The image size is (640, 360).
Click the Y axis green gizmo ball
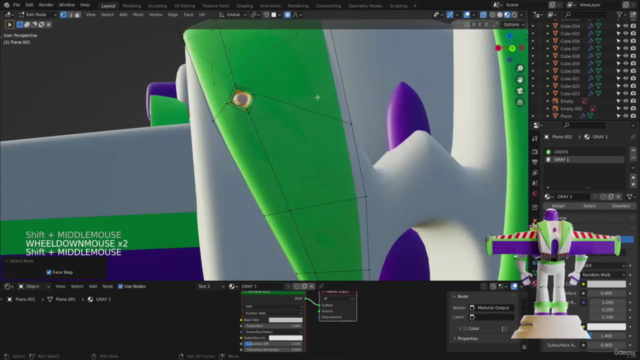pyautogui.click(x=512, y=48)
